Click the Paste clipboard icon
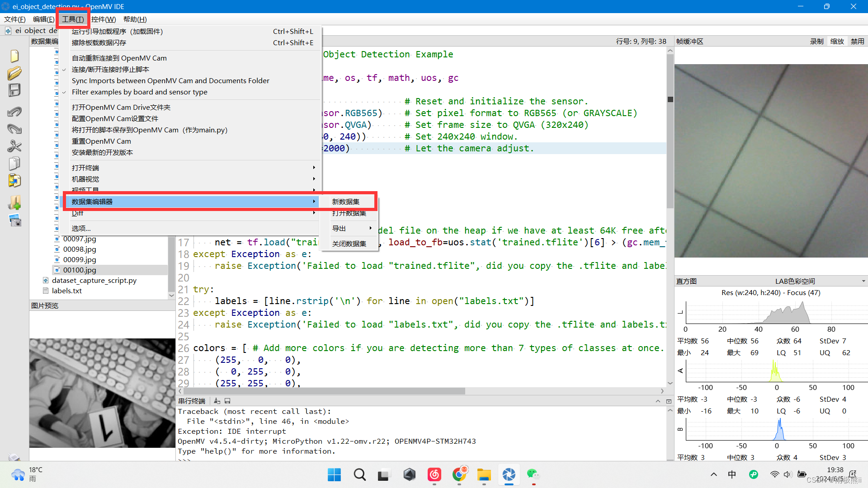This screenshot has width=868, height=488. tap(14, 181)
